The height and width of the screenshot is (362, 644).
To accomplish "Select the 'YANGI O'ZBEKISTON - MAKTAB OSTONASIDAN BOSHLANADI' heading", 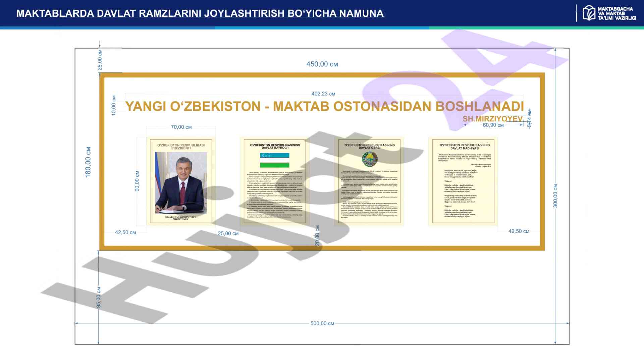I will (324, 106).
